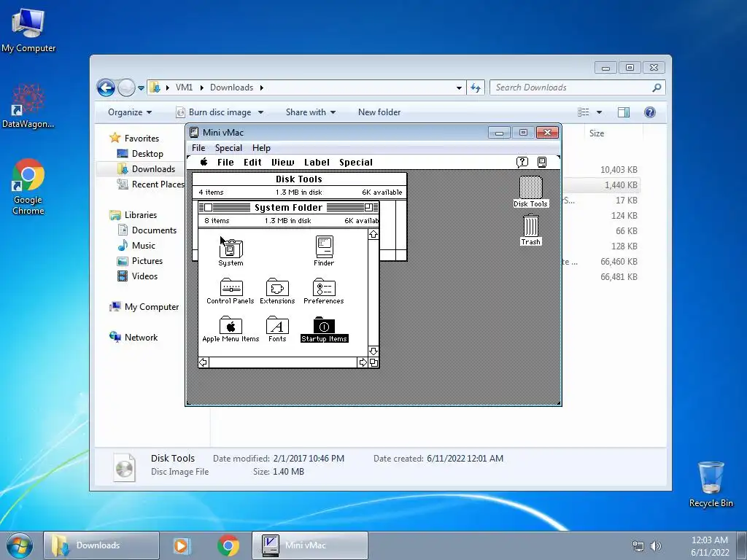Select the Fonts folder icon
747x560 pixels.
(277, 325)
